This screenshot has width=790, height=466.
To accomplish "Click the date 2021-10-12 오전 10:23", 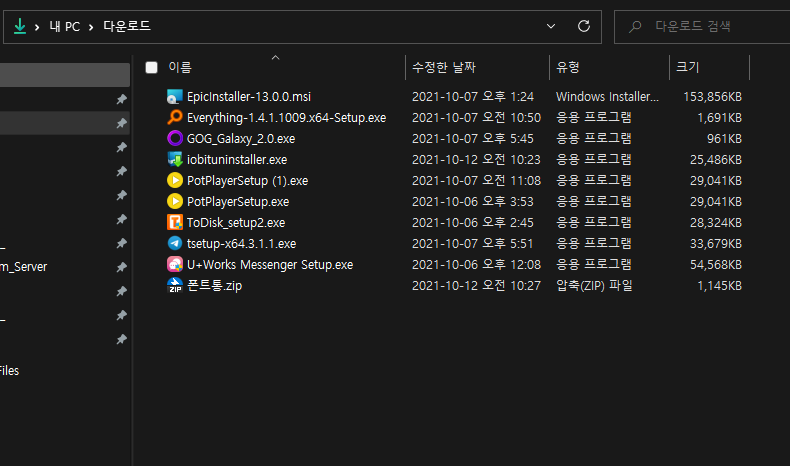I will [476, 160].
